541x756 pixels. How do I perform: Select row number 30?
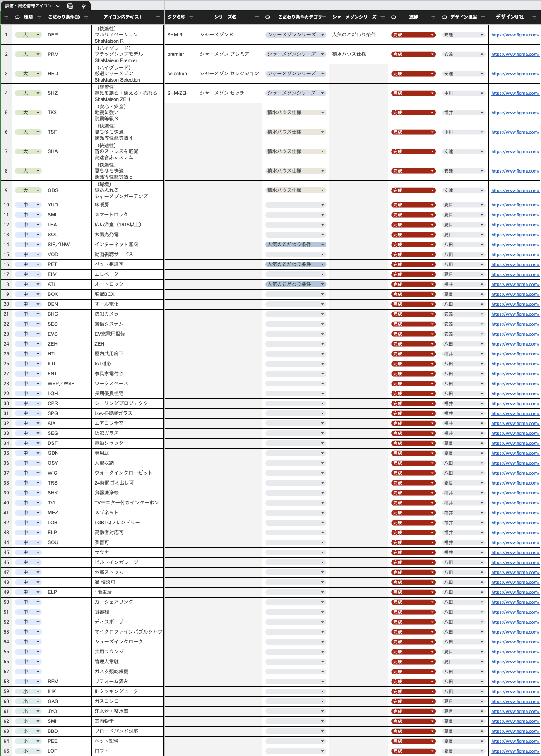pos(6,403)
